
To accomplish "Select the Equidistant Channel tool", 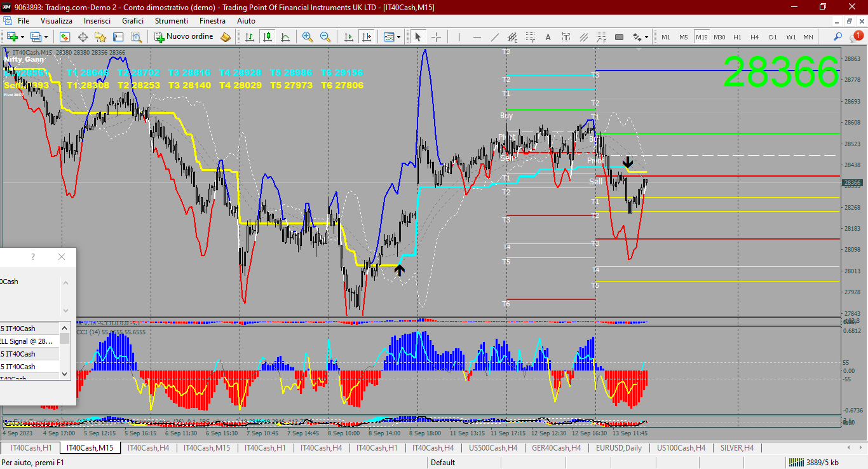I will pos(513,37).
